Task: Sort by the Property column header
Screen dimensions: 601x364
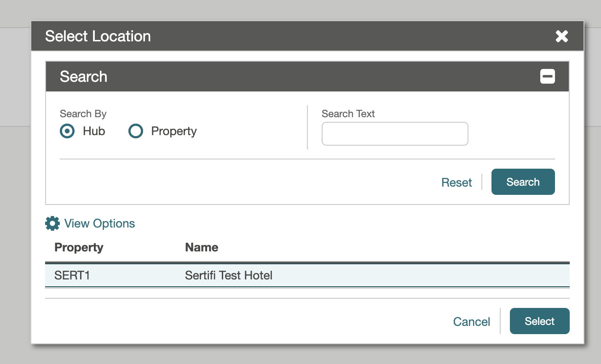Action: (x=79, y=247)
